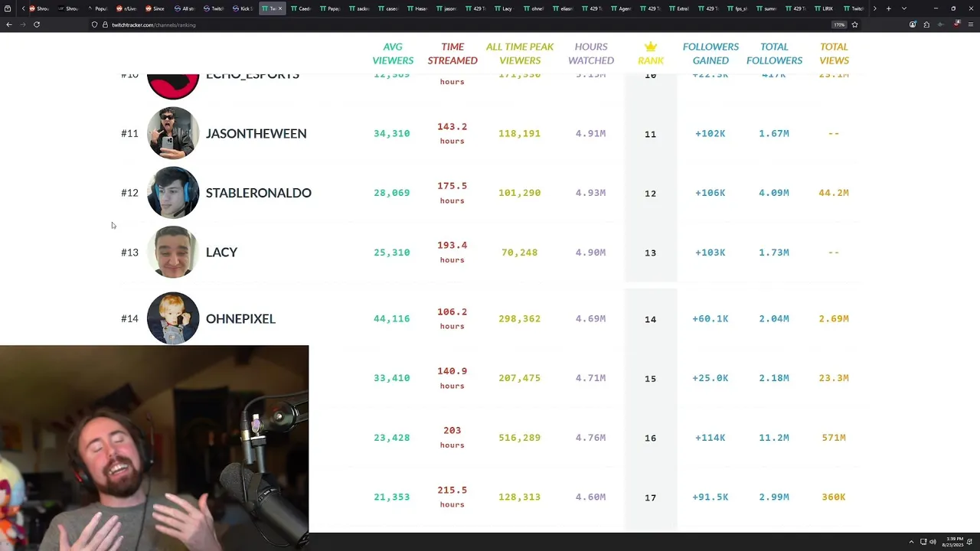Click the #12 rank label
This screenshot has height=551, width=980.
pos(129,193)
